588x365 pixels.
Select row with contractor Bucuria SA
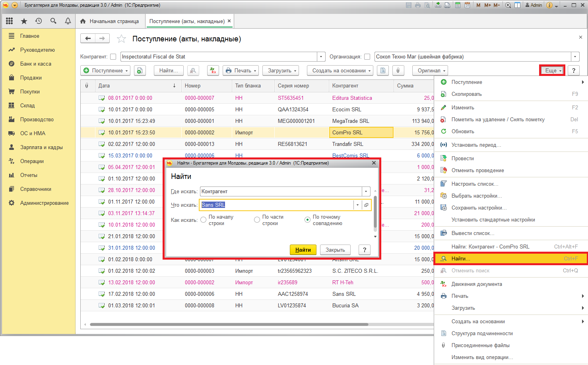[x=257, y=305]
